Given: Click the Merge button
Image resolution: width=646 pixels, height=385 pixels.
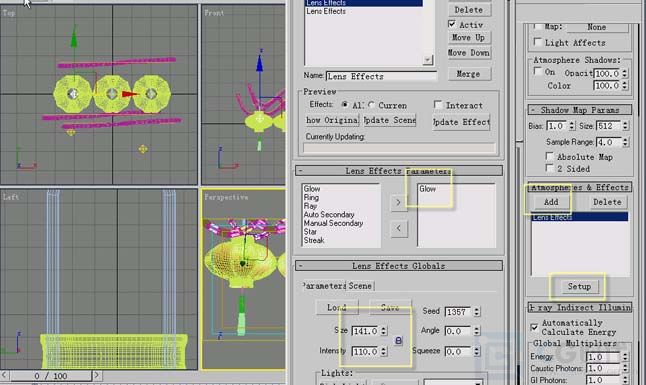Looking at the screenshot, I should click(469, 74).
